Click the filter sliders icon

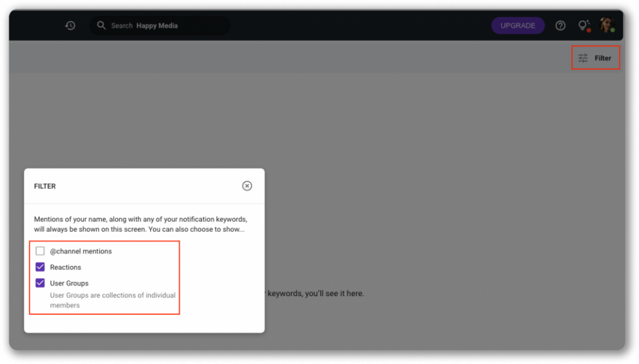583,58
